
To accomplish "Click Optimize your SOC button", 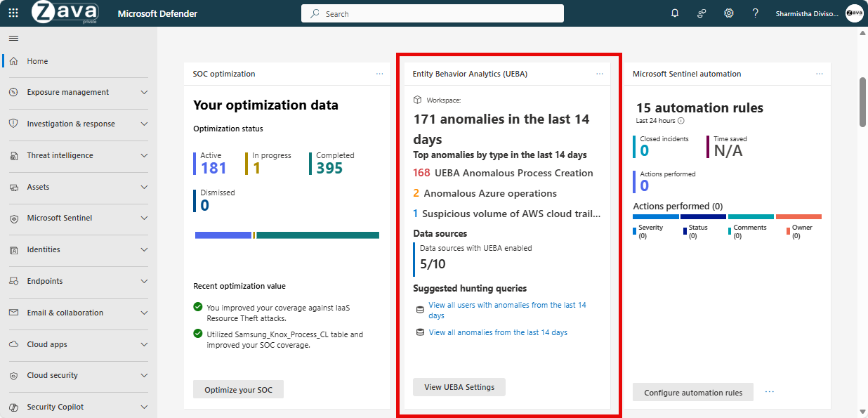I will [238, 390].
